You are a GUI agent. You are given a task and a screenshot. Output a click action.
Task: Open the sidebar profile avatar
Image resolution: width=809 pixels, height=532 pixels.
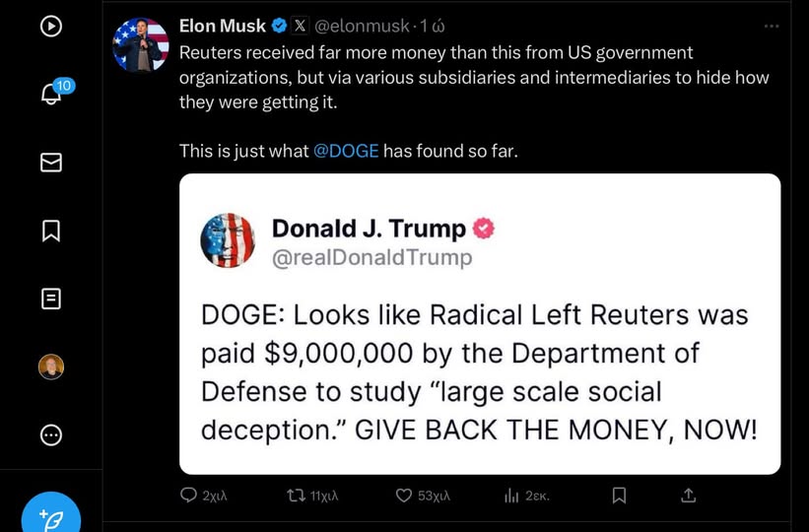pos(51,367)
